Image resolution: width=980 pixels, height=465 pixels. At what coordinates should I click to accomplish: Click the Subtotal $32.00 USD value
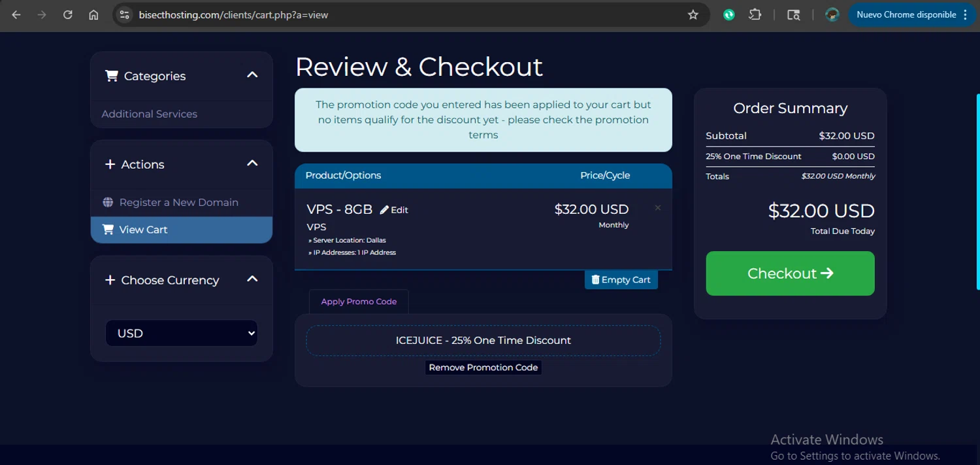pos(847,136)
